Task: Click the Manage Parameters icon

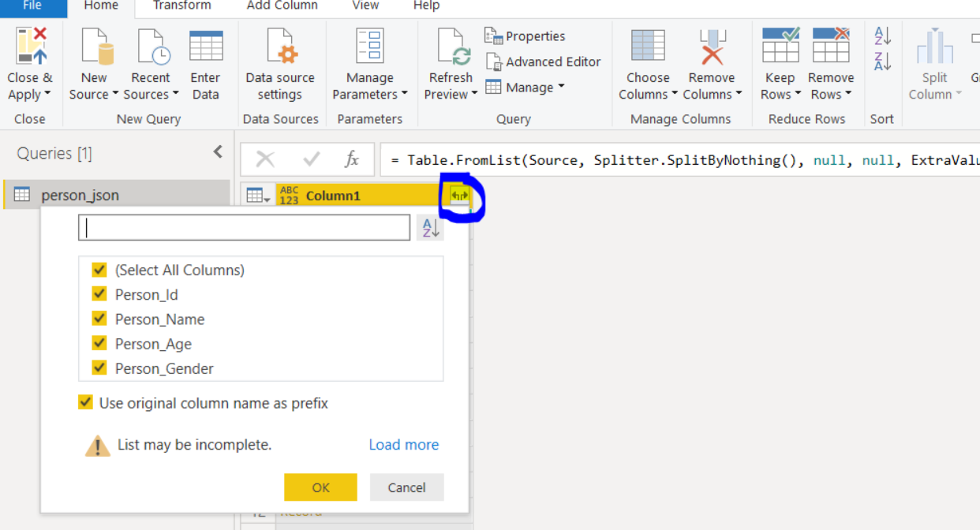Action: [x=369, y=47]
